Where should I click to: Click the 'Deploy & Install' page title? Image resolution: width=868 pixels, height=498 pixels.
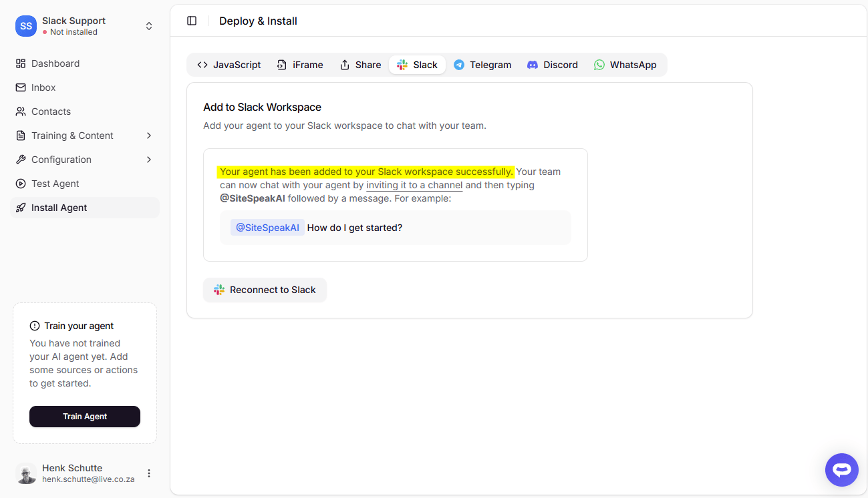click(258, 21)
